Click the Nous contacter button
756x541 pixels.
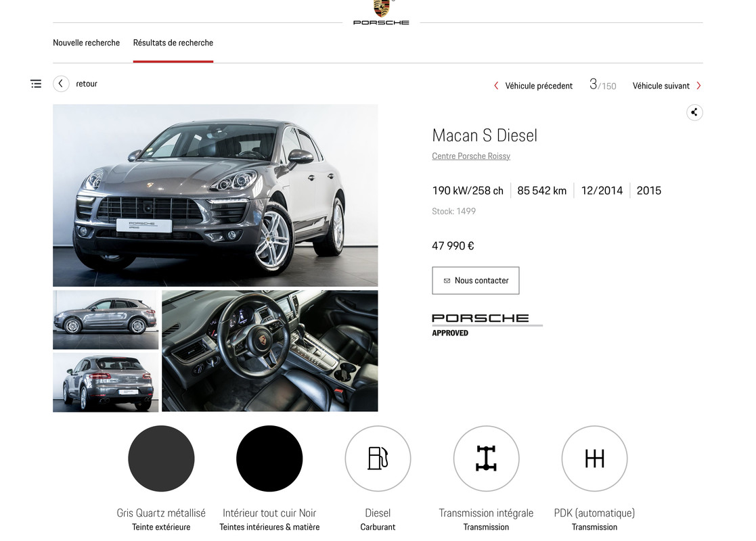tap(475, 281)
